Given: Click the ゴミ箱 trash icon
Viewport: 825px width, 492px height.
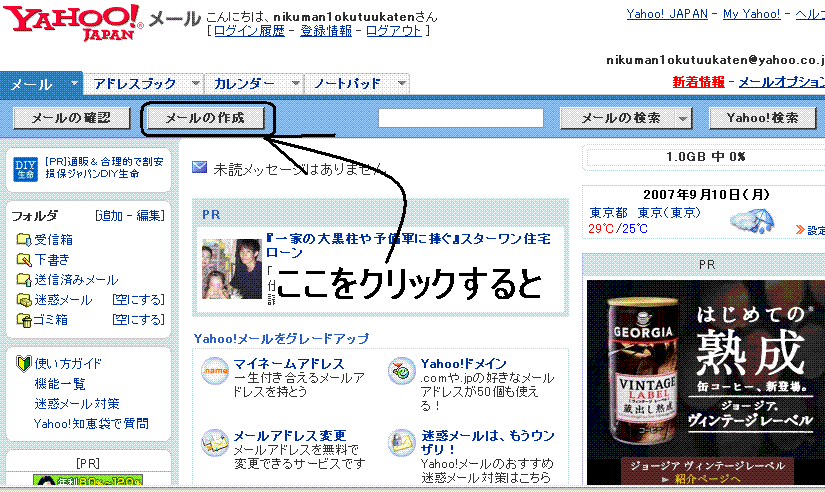Looking at the screenshot, I should 24,319.
